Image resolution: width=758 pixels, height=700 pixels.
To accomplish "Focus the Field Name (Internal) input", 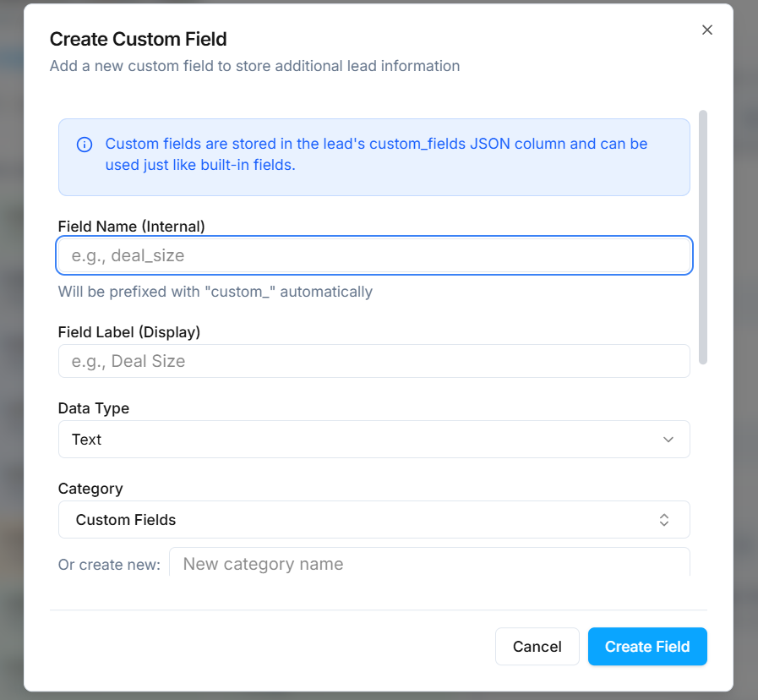I will click(x=374, y=255).
